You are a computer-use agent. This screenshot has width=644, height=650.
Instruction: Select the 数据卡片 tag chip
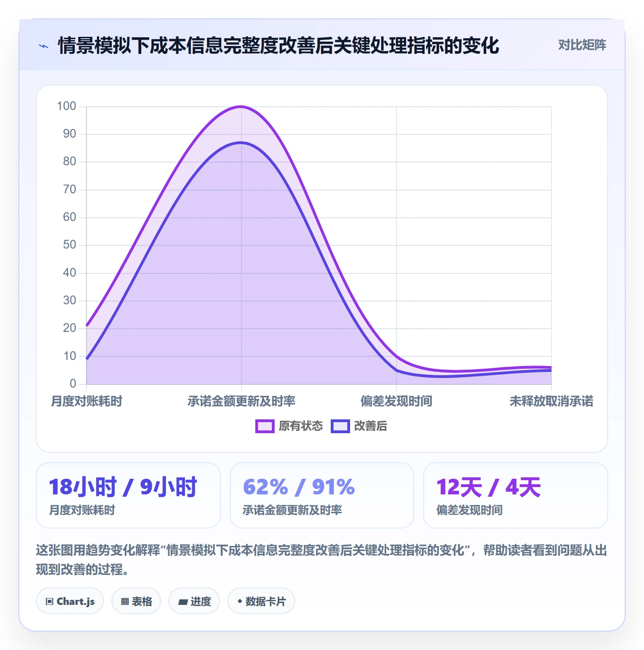tap(261, 601)
